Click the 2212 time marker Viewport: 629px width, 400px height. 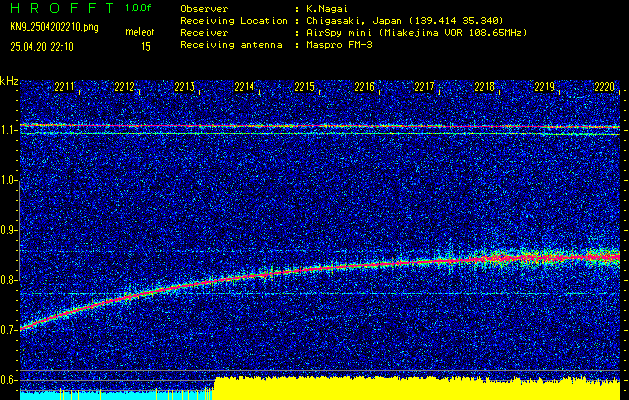124,87
